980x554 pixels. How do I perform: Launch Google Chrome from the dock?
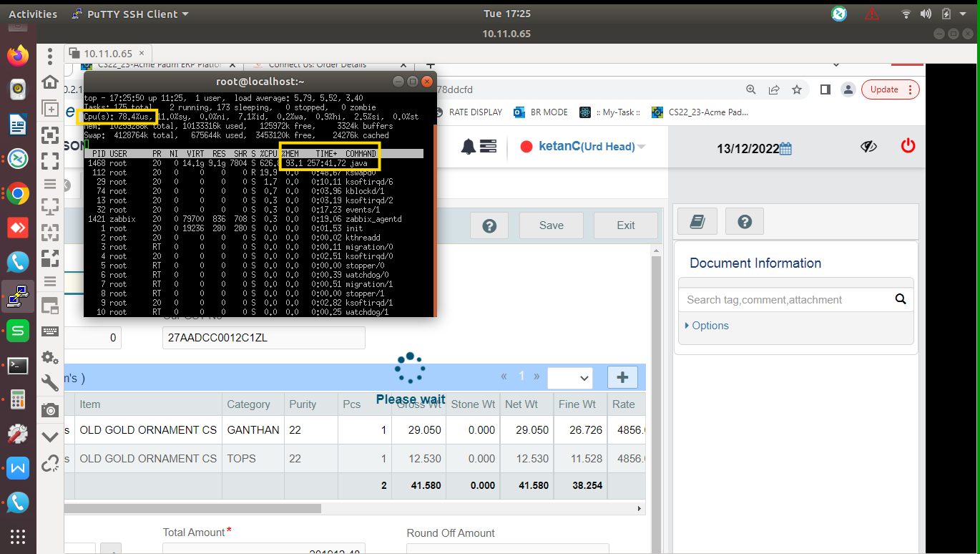pyautogui.click(x=18, y=193)
